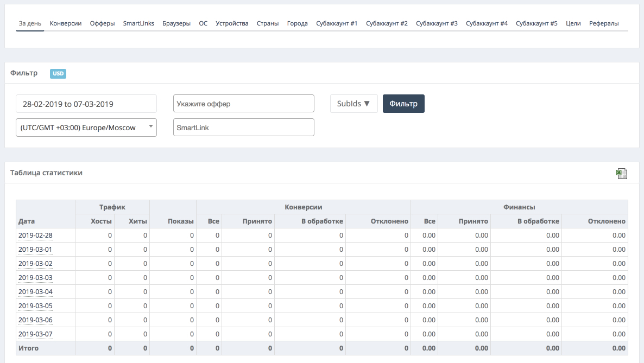644x363 pixels.
Task: Open the SubIds dropdown
Action: [x=353, y=104]
